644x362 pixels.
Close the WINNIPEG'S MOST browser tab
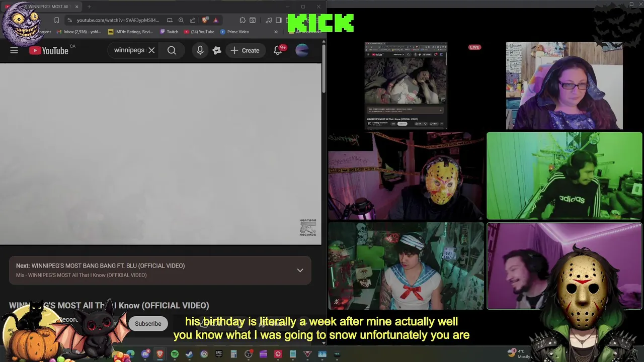coord(76,7)
